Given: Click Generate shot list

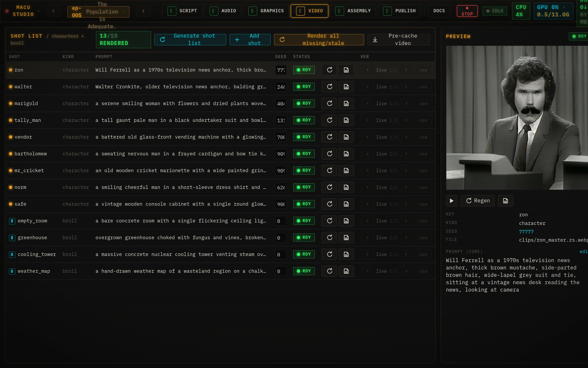Looking at the screenshot, I should click(x=190, y=39).
